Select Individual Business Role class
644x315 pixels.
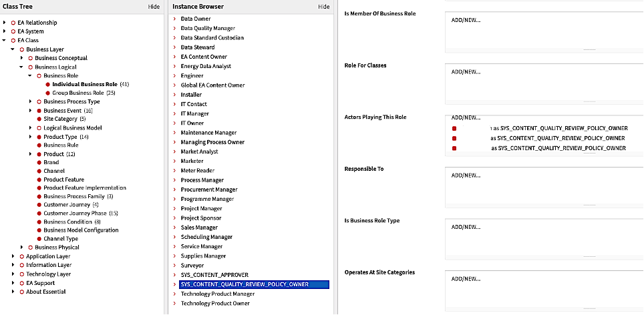coord(85,84)
